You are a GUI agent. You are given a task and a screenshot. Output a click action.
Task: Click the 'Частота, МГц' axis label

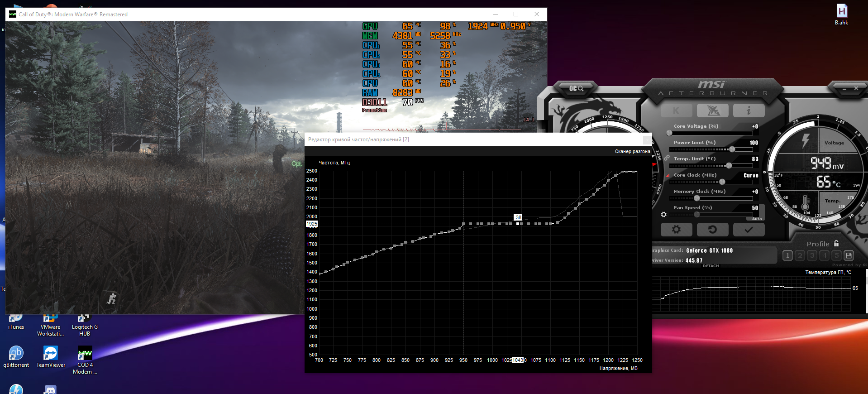point(334,163)
